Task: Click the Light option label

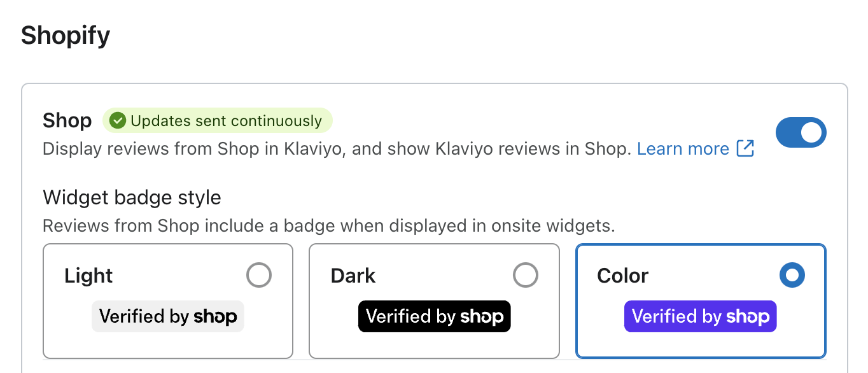Action: tap(88, 276)
